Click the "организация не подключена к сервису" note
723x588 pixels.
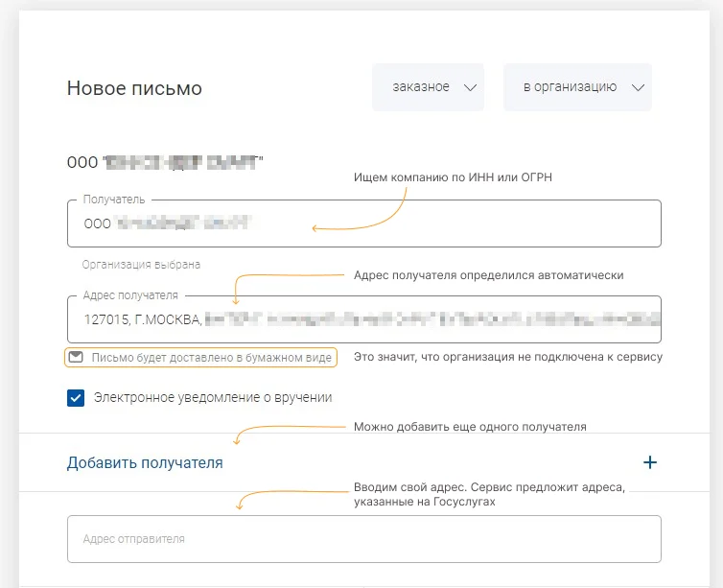coord(508,357)
